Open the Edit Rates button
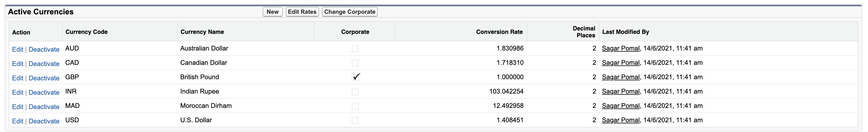The height and width of the screenshot is (132, 868). (x=302, y=12)
